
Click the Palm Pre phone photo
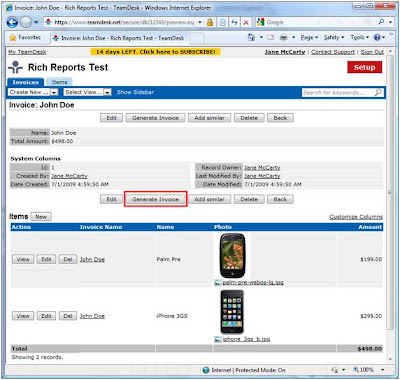[232, 255]
